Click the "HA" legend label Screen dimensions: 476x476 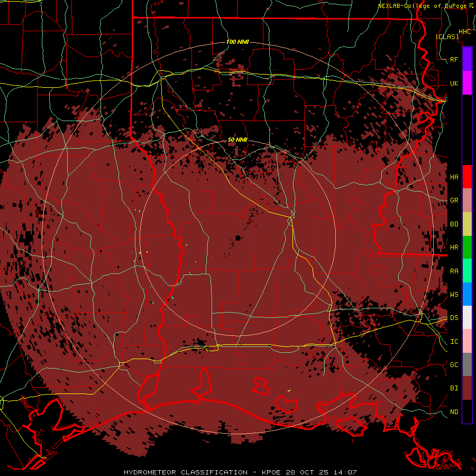point(454,177)
